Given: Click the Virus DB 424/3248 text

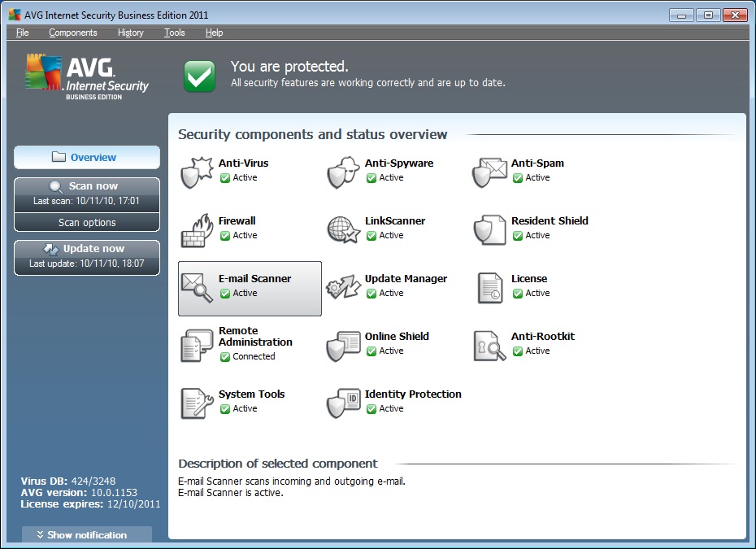Looking at the screenshot, I should point(68,481).
